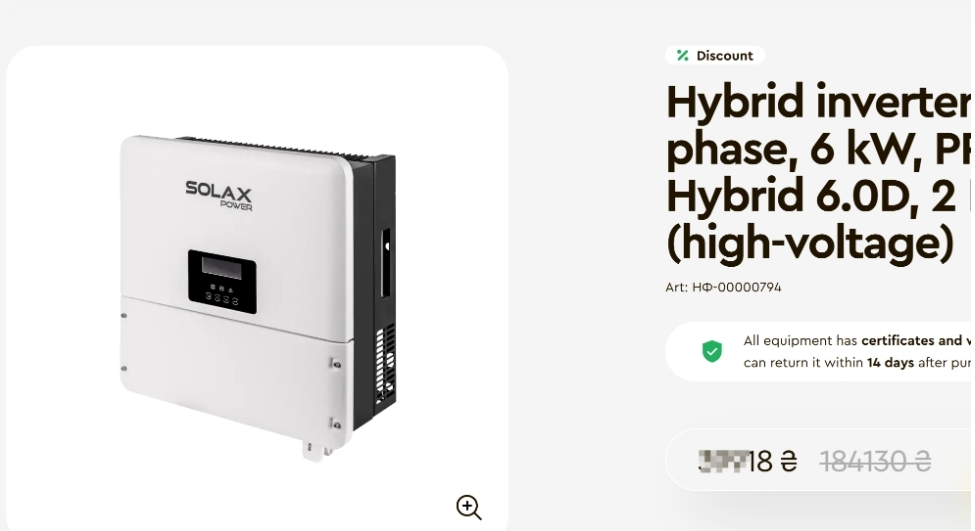The width and height of the screenshot is (975, 531).
Task: Click the 'Hybrid 6.0D' title line
Action: (x=818, y=195)
